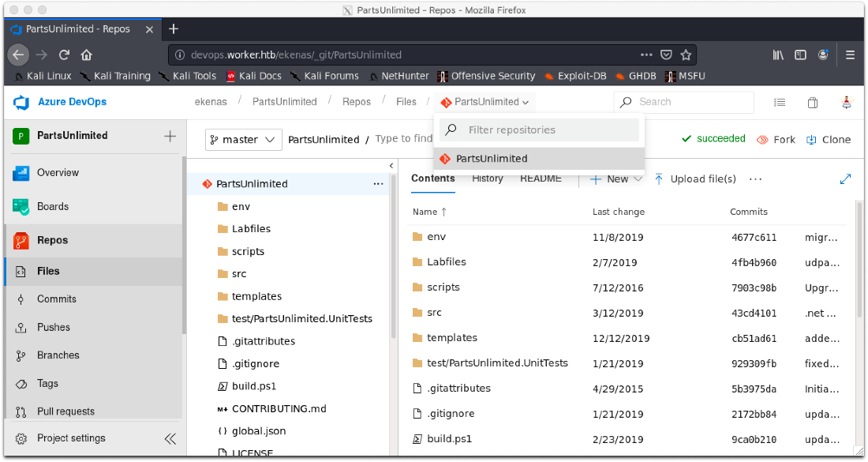Open Pull requests in the sidebar
This screenshot has width=868, height=462.
coord(94,411)
